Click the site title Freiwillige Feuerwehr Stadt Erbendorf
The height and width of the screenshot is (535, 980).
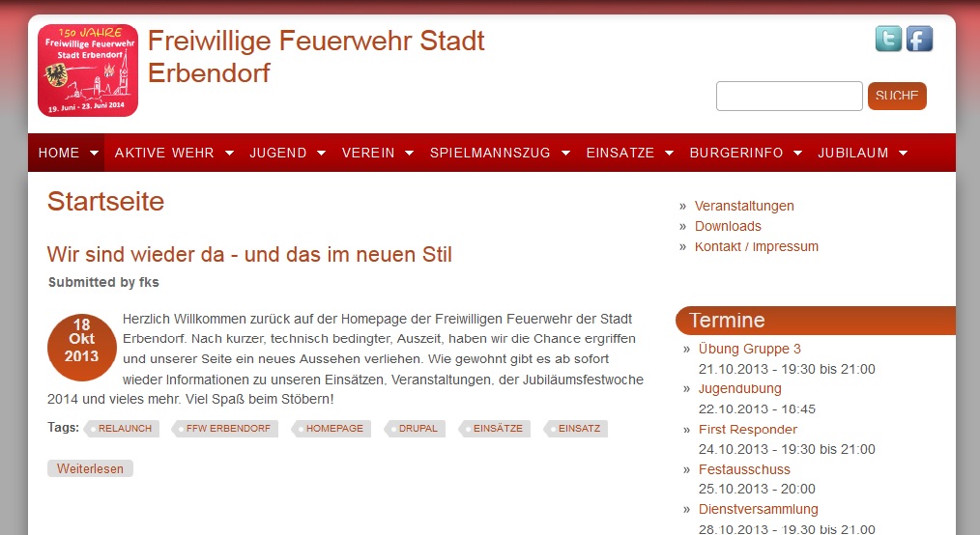click(x=316, y=57)
